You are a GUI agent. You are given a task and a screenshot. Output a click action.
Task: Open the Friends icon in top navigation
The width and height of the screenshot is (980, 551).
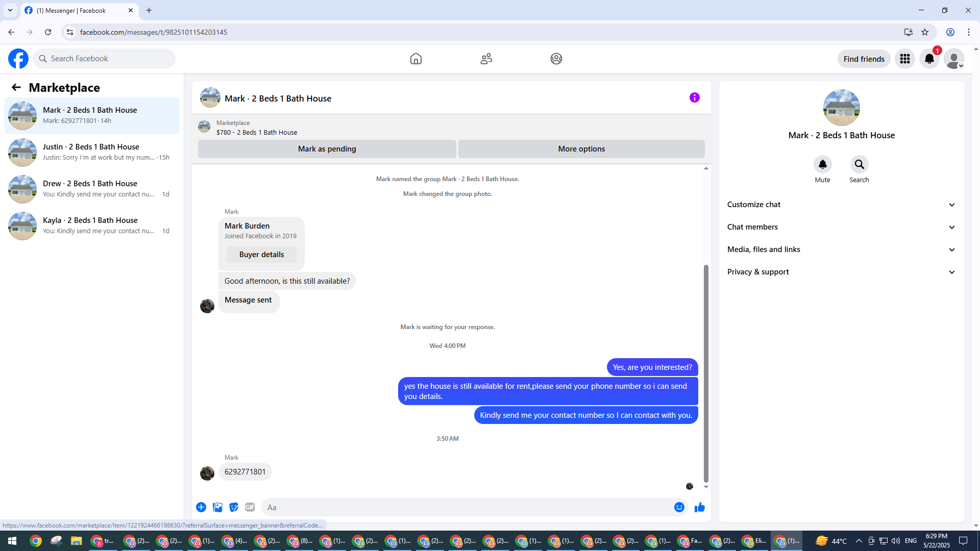tap(486, 59)
